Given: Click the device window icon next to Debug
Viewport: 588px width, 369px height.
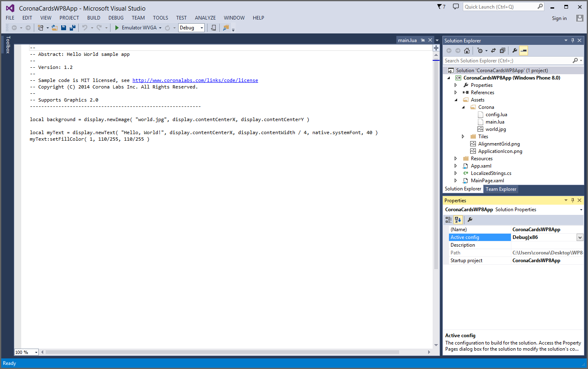Looking at the screenshot, I should [x=213, y=28].
